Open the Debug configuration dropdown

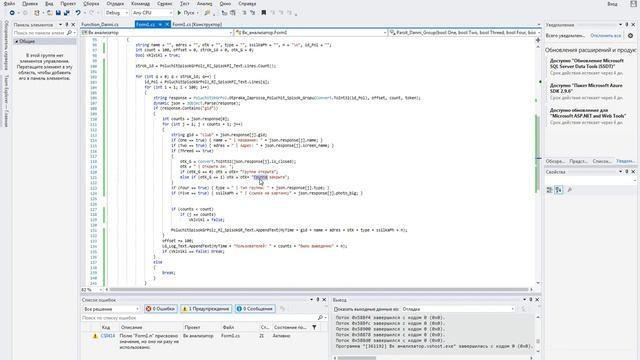point(116,13)
